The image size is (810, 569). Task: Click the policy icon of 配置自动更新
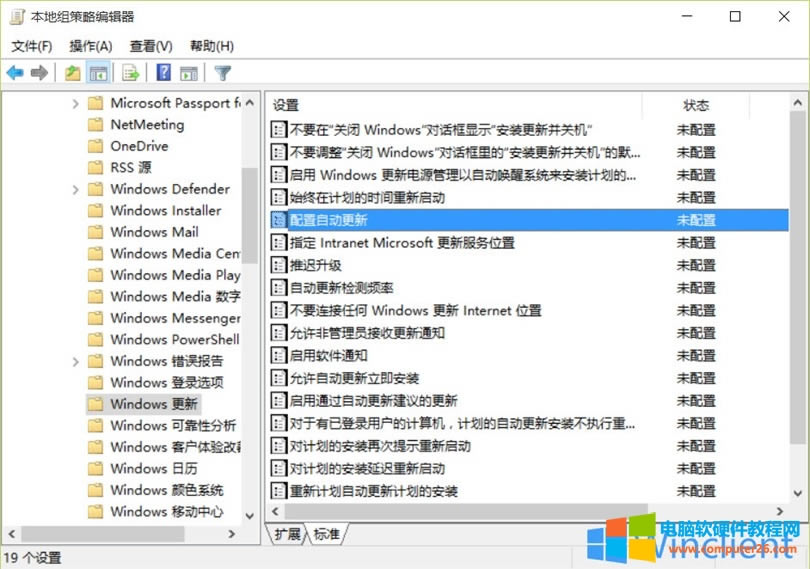(279, 220)
